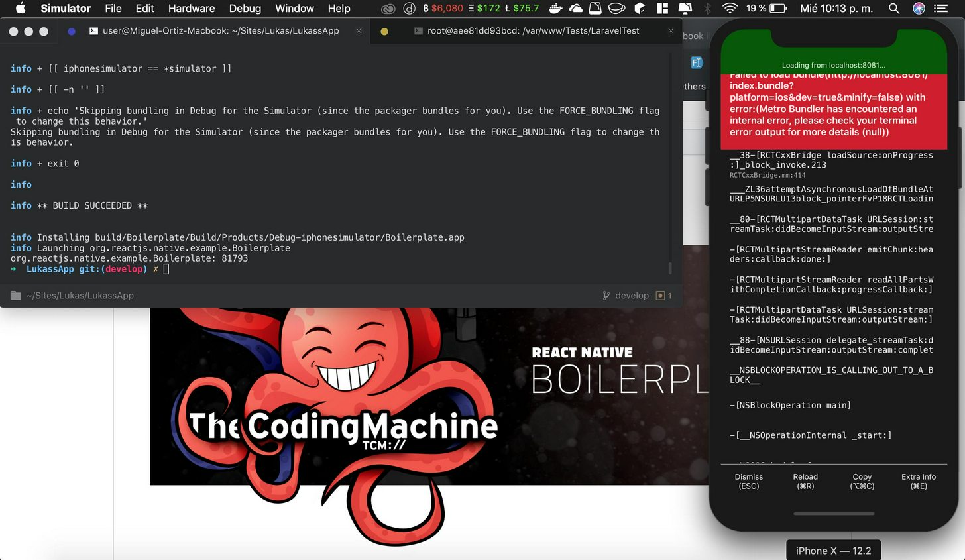Screen dimensions: 965x560
Task: Open the Window menu
Action: 294,9
